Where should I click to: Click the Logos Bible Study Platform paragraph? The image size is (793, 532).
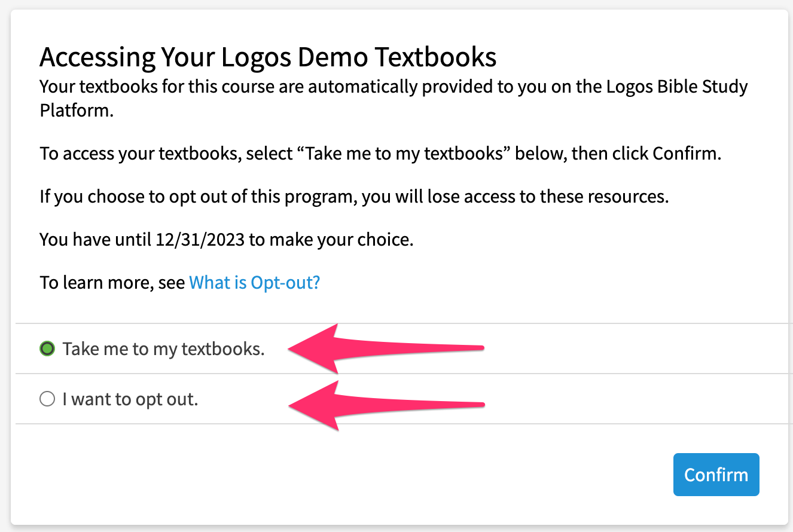point(393,99)
